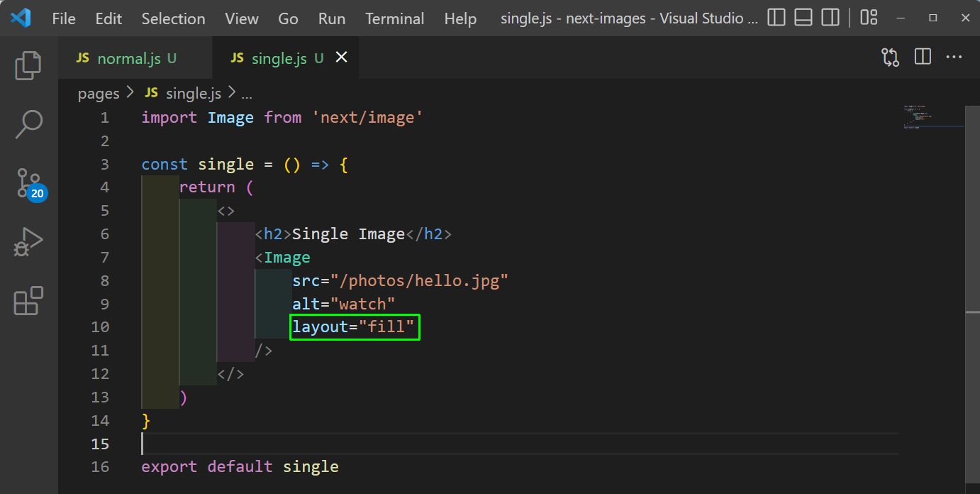Click the const single declaration

point(197,165)
